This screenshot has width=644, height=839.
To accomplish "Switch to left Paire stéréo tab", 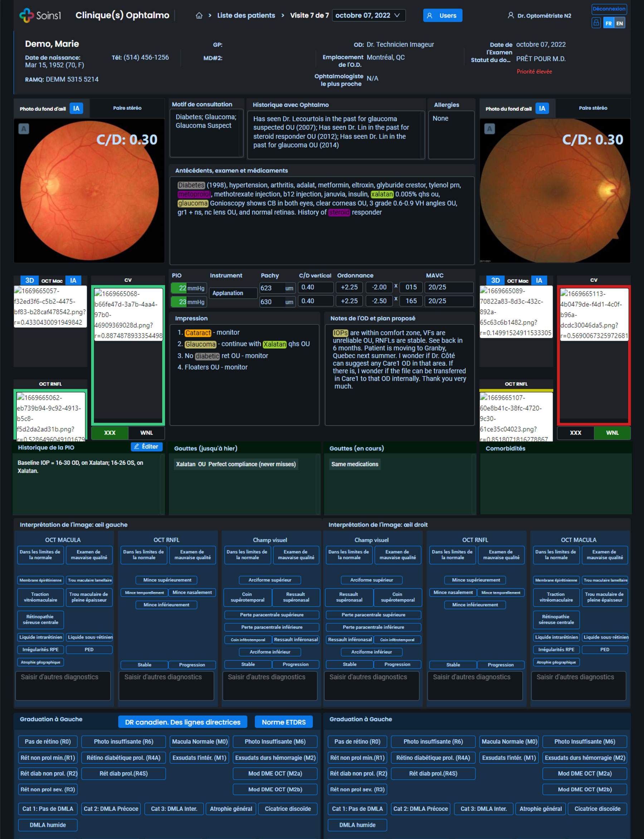I will [x=127, y=108].
